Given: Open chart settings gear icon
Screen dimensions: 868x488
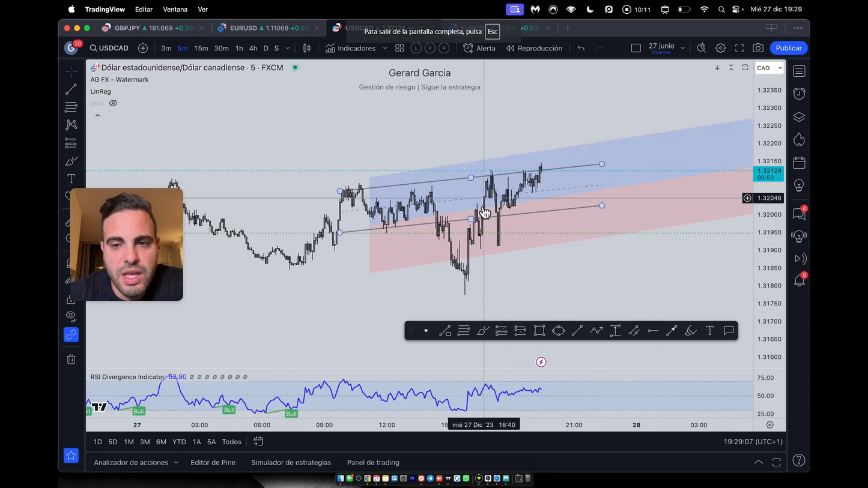Looking at the screenshot, I should 720,48.
